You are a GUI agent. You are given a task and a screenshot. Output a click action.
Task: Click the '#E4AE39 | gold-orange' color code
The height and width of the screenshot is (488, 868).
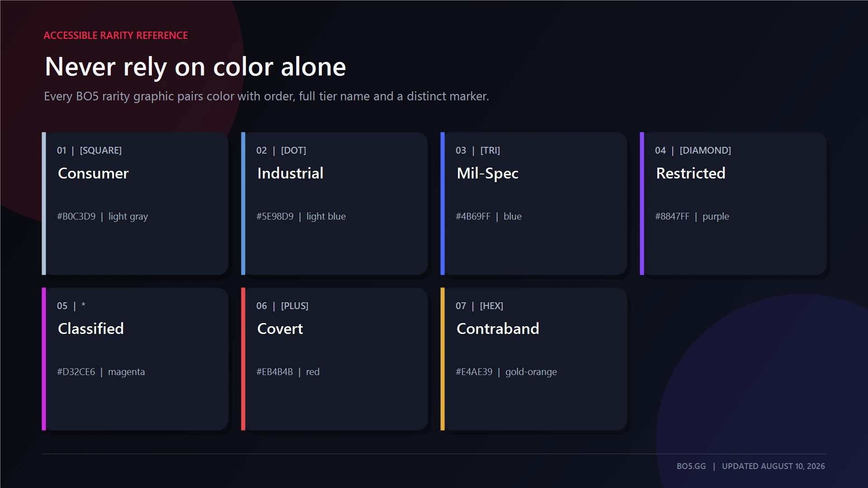(x=506, y=372)
